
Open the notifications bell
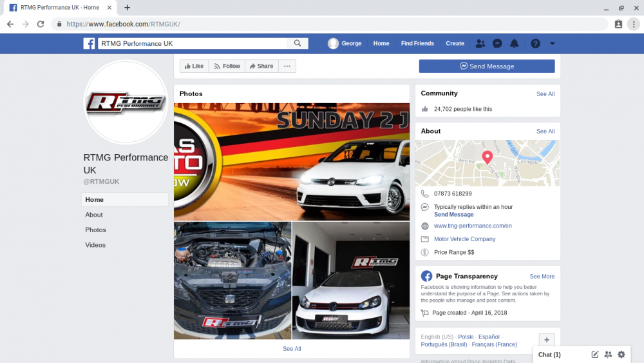pyautogui.click(x=514, y=43)
